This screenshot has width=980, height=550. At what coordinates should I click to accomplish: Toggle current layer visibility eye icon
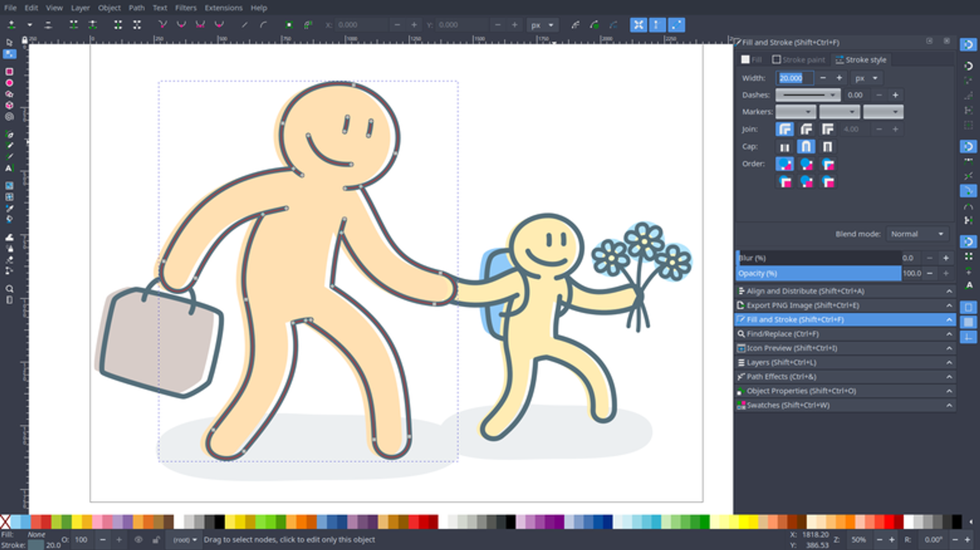(138, 540)
